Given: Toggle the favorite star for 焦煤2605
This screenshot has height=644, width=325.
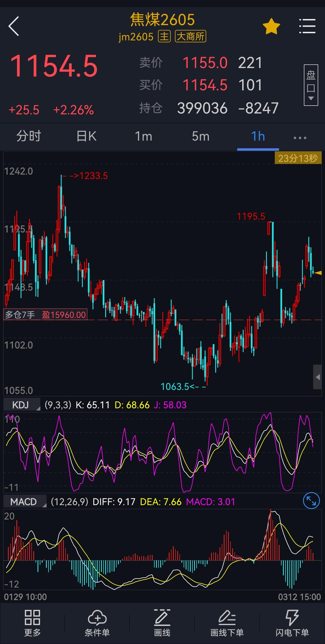Looking at the screenshot, I should pos(271,26).
